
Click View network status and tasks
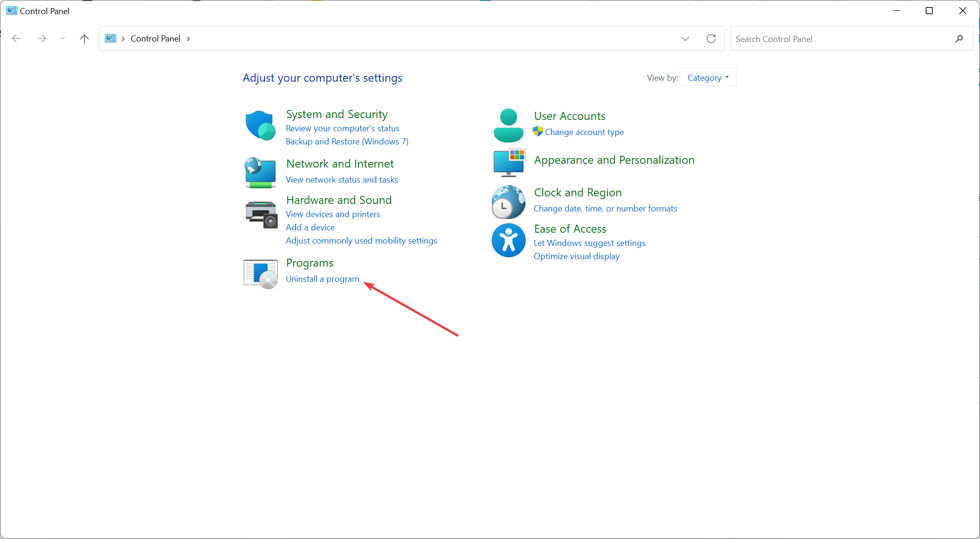click(341, 180)
